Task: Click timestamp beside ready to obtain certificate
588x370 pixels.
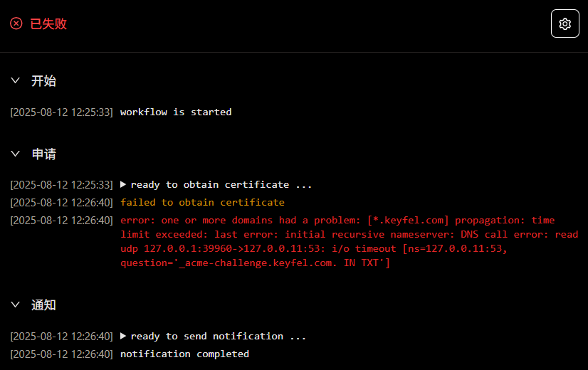Action: (x=61, y=184)
